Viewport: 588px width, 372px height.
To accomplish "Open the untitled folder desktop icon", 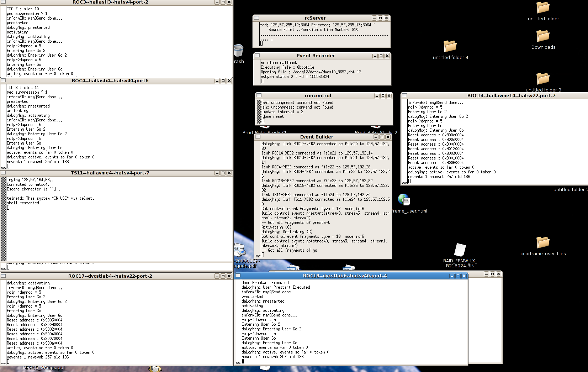I will (x=543, y=8).
